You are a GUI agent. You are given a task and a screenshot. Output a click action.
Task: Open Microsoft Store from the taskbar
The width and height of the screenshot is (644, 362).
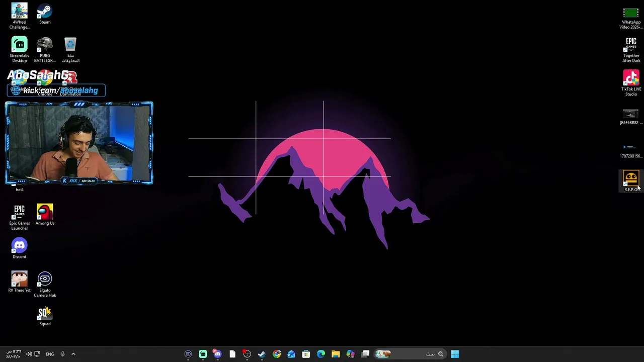[306, 354]
